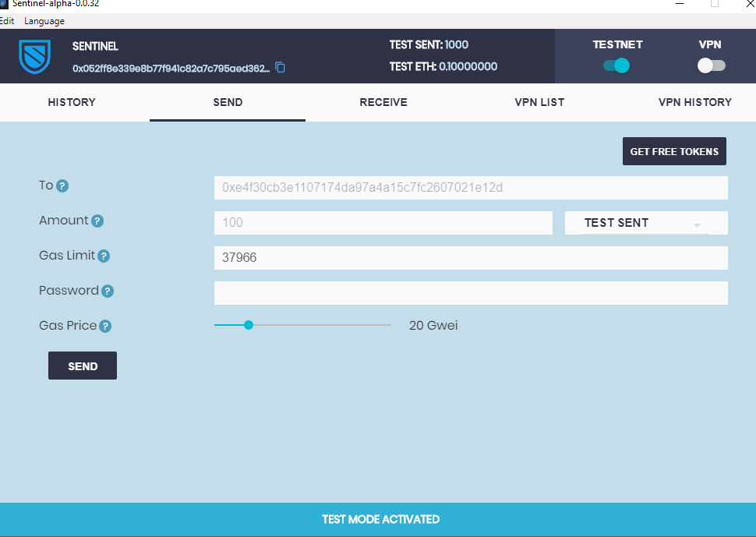Open the Language menu

tap(44, 21)
